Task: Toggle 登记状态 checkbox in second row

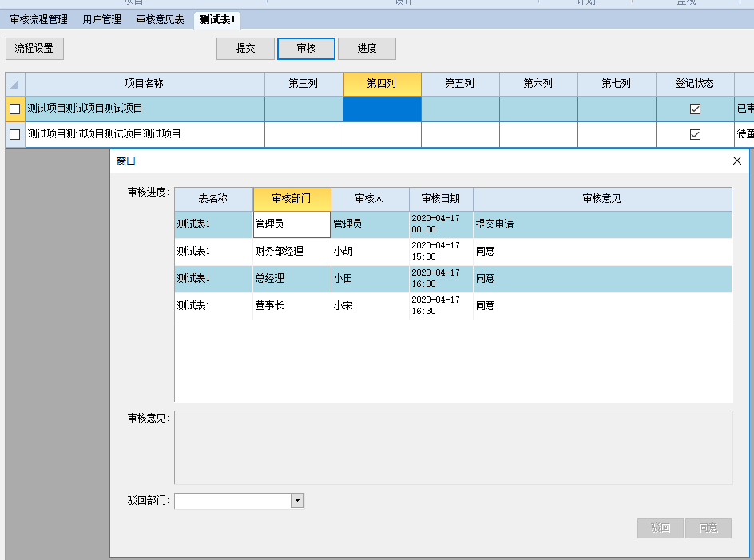Action: 695,134
